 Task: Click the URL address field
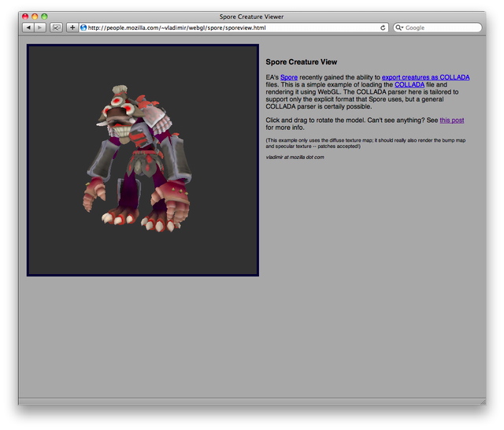click(234, 28)
